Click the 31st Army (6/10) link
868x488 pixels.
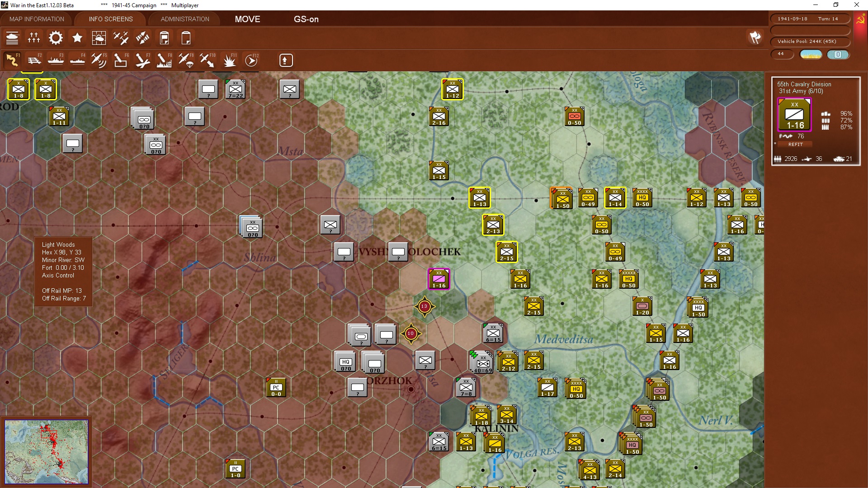tap(801, 91)
